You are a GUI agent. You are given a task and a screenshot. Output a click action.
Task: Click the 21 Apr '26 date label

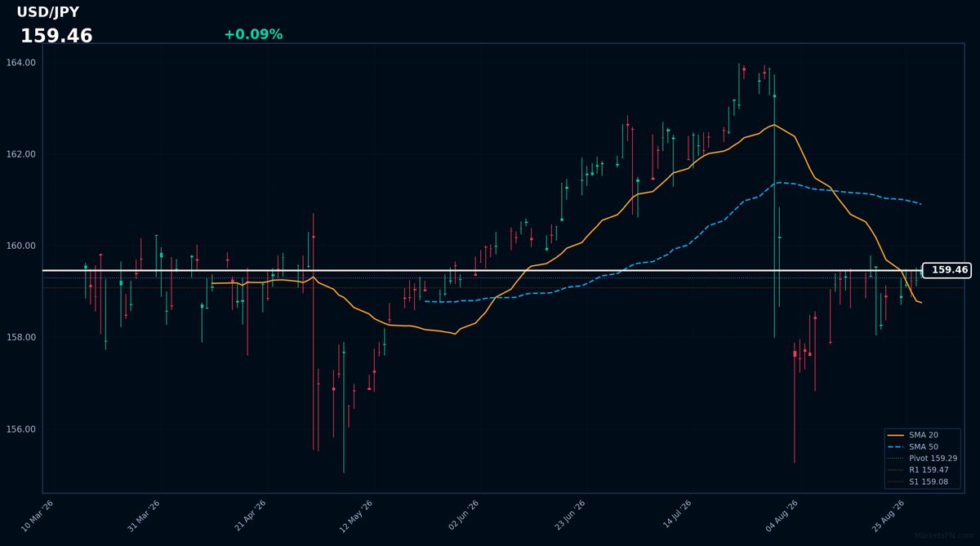[x=251, y=516]
